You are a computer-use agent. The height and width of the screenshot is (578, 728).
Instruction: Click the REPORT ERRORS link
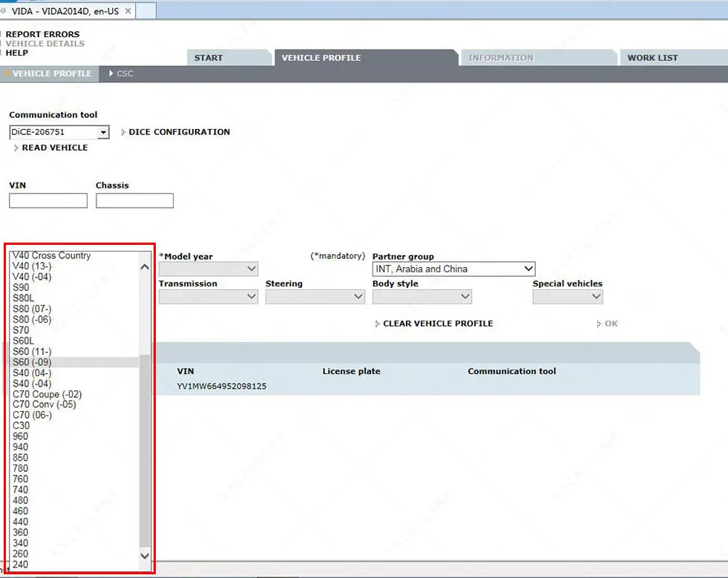tap(43, 34)
